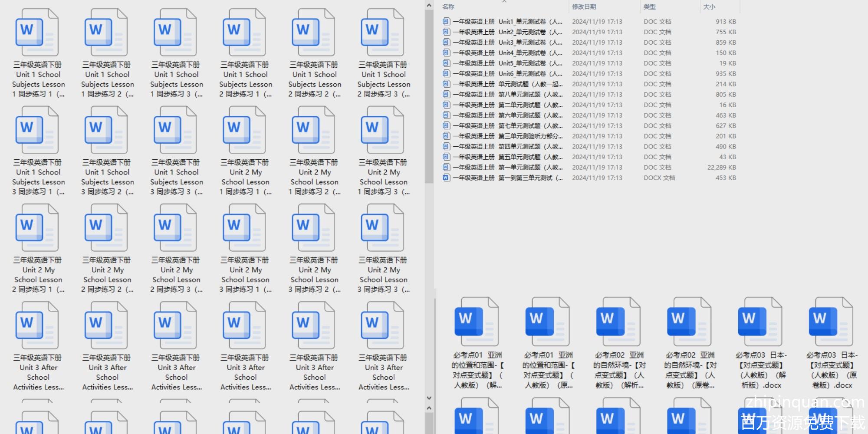This screenshot has width=868, height=434.
Task: Select the Unit4_单元测试卷 row in list
Action: [x=508, y=53]
